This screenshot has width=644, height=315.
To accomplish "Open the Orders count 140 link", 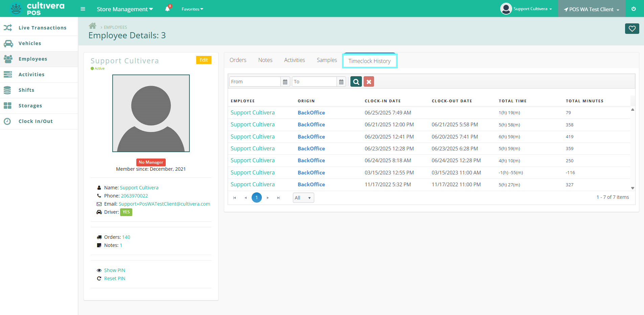I will coord(126,237).
